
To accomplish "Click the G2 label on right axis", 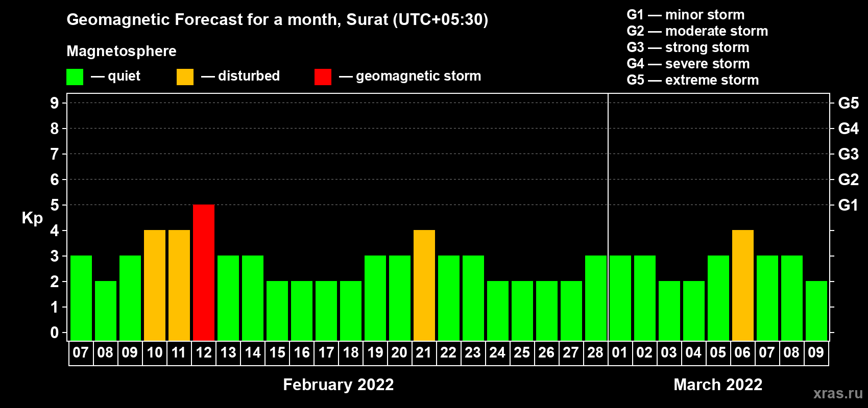I will [x=849, y=180].
